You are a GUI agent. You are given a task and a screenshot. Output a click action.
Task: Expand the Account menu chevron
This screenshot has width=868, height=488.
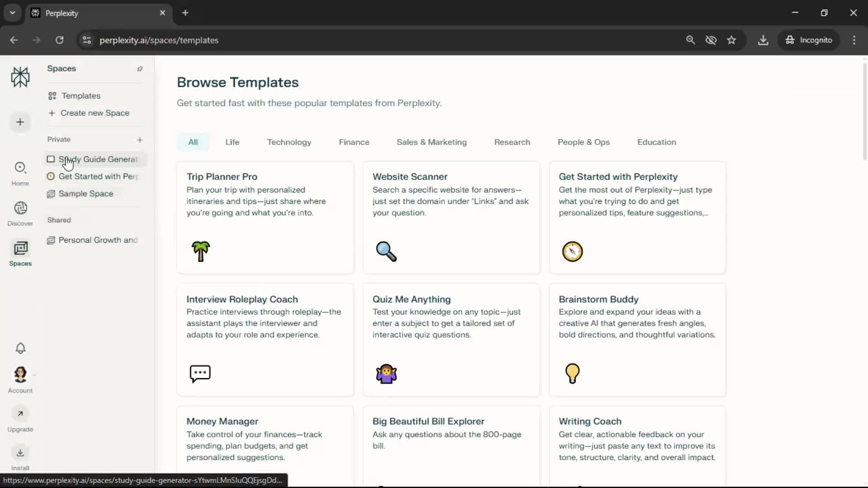34,375
